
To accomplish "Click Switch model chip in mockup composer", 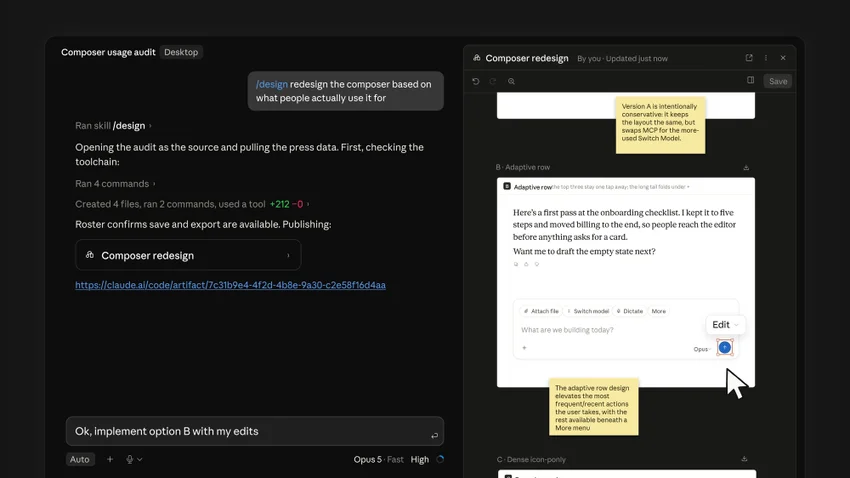I will (x=588, y=311).
